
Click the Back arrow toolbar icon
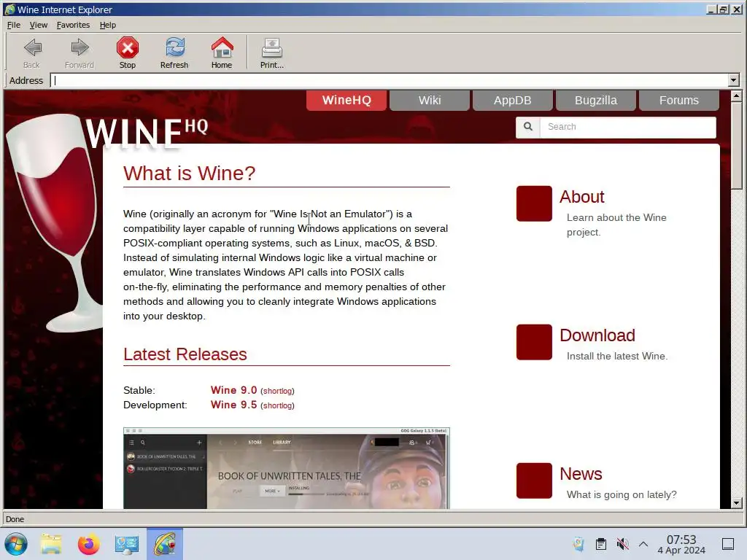pyautogui.click(x=32, y=47)
